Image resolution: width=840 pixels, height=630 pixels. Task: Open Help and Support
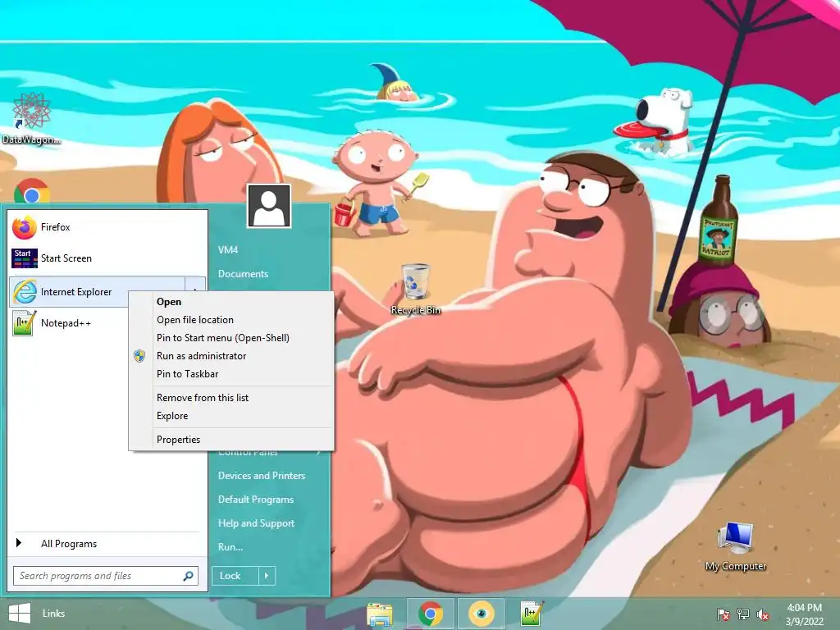tap(256, 523)
